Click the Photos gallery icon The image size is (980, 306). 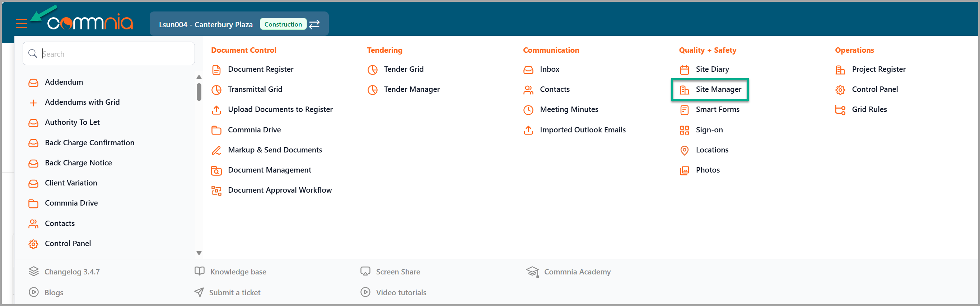pyautogui.click(x=685, y=171)
